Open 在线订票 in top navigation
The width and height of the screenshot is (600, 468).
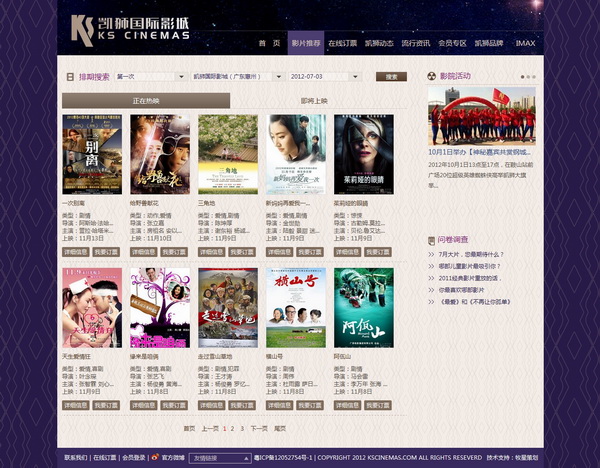tap(342, 43)
